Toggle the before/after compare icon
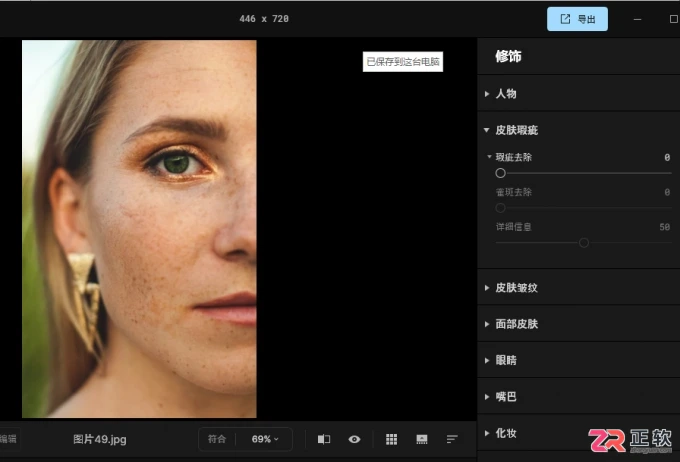 [x=324, y=439]
